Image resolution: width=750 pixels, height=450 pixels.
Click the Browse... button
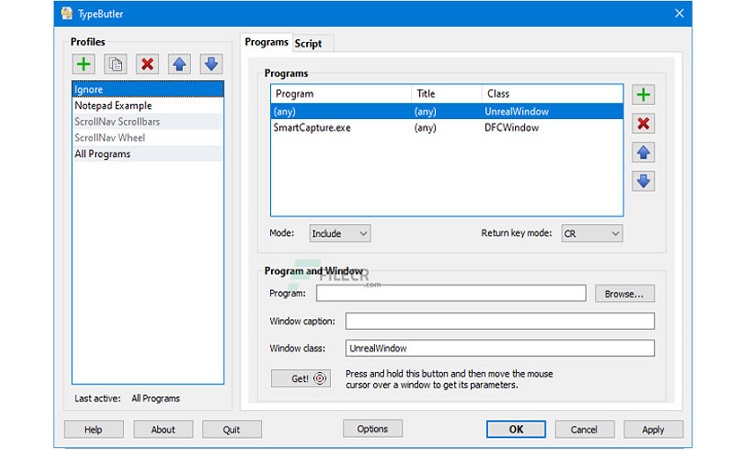coord(624,294)
